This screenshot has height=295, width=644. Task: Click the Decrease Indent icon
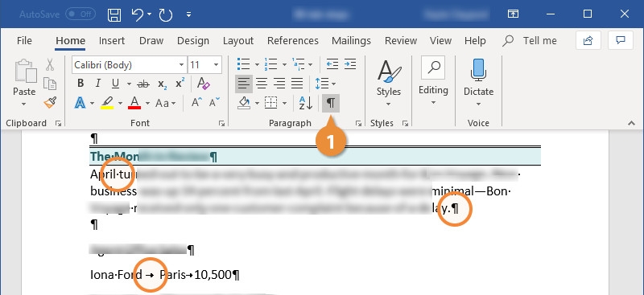point(332,64)
